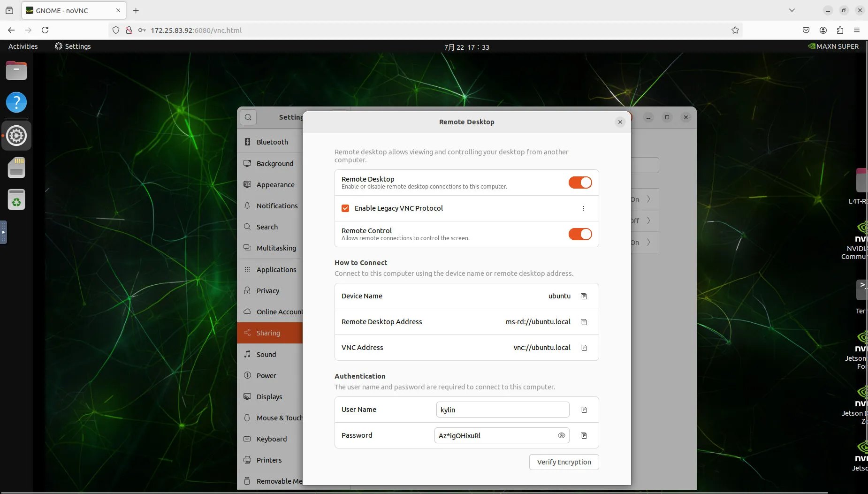Viewport: 868px width, 494px height.
Task: Open the browser tab list dropdown
Action: click(x=792, y=10)
